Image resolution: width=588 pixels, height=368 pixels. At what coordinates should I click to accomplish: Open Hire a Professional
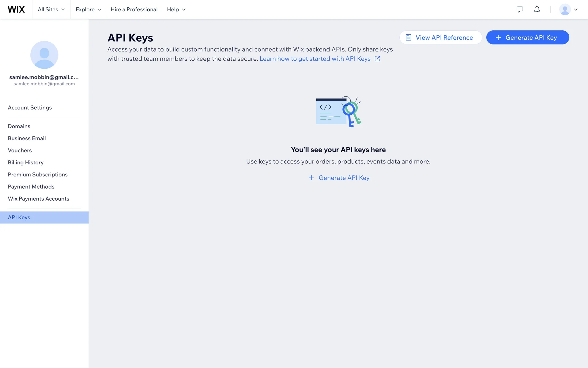[x=134, y=10]
